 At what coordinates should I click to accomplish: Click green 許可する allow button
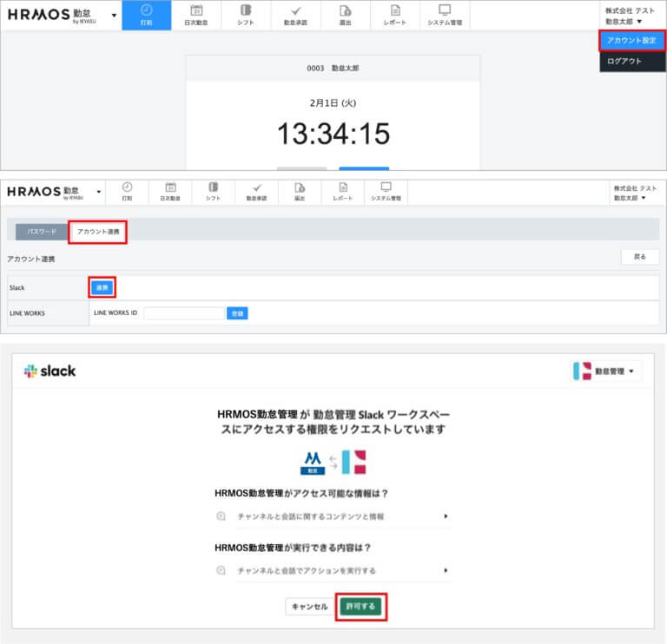tap(360, 607)
